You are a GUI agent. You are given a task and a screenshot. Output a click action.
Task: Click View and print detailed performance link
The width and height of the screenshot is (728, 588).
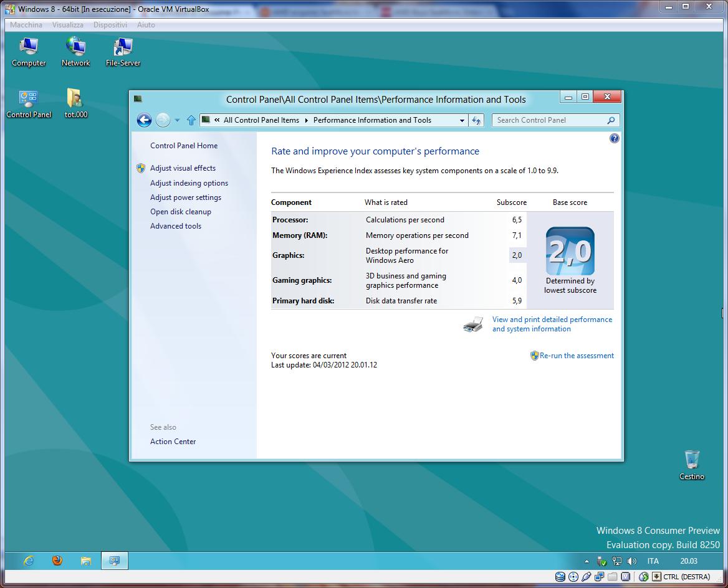[x=552, y=324]
